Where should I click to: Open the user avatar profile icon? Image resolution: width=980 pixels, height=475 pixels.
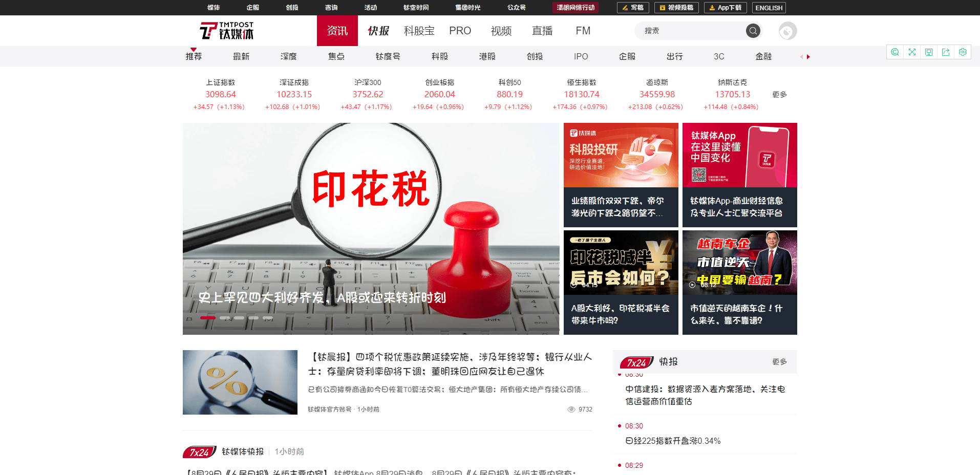(787, 31)
